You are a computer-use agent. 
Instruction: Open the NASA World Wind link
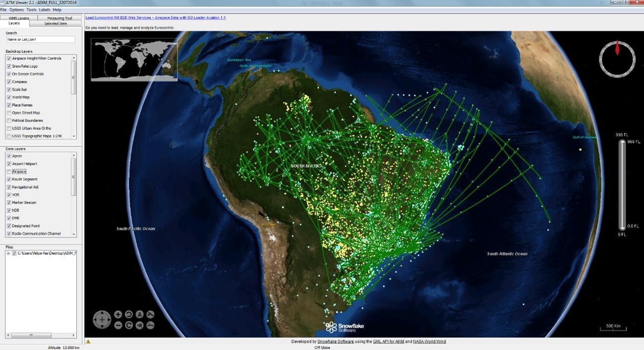pyautogui.click(x=430, y=342)
